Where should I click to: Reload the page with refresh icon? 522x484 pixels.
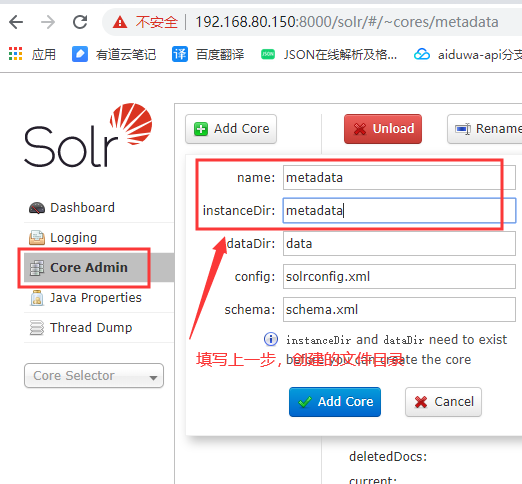click(80, 22)
